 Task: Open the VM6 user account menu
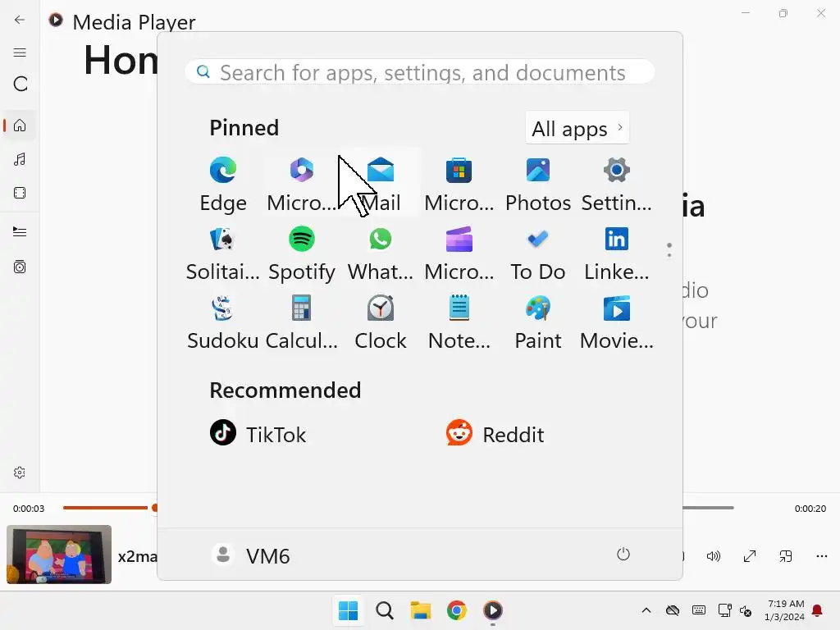(x=250, y=555)
